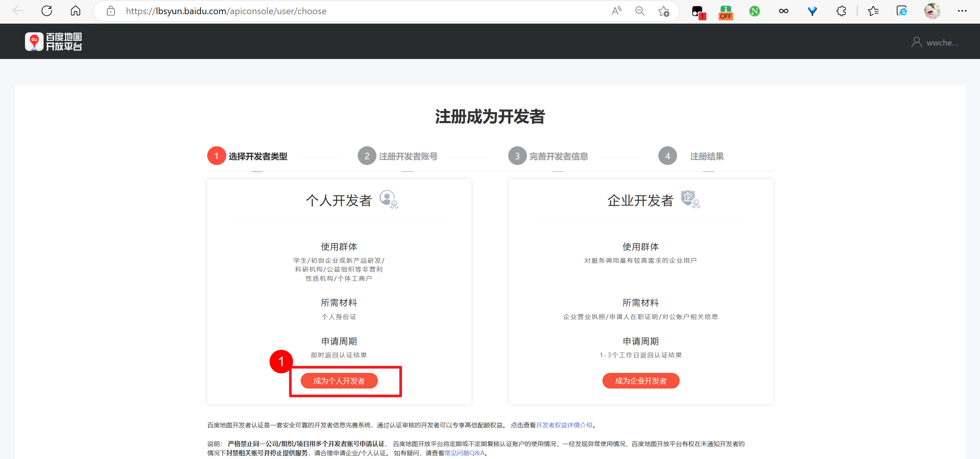Click the 成为个人开发者 button

tap(339, 381)
